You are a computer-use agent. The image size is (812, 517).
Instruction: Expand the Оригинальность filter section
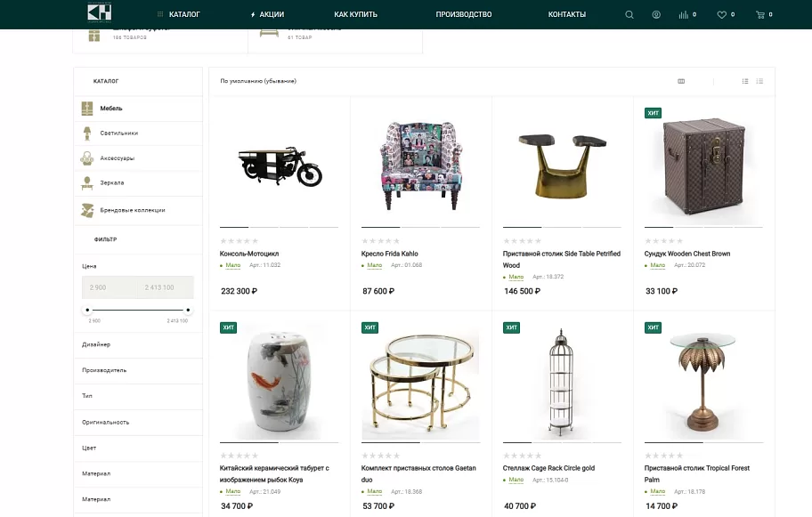click(138, 423)
